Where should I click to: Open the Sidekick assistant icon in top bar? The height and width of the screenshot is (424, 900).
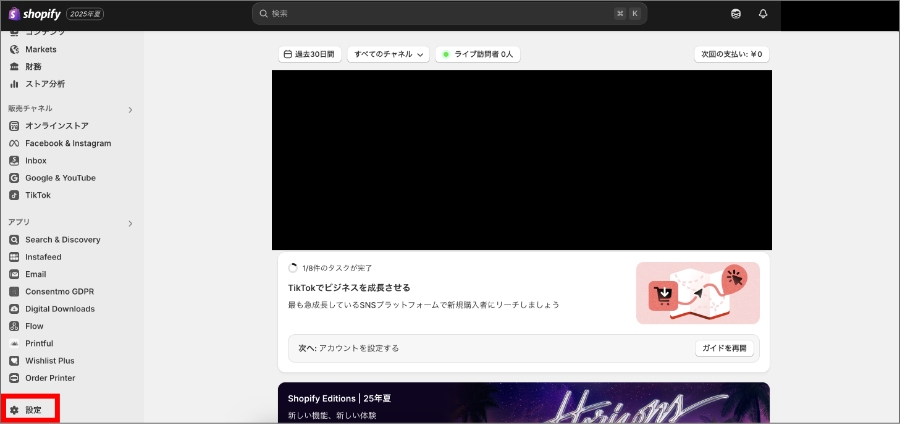pos(736,14)
